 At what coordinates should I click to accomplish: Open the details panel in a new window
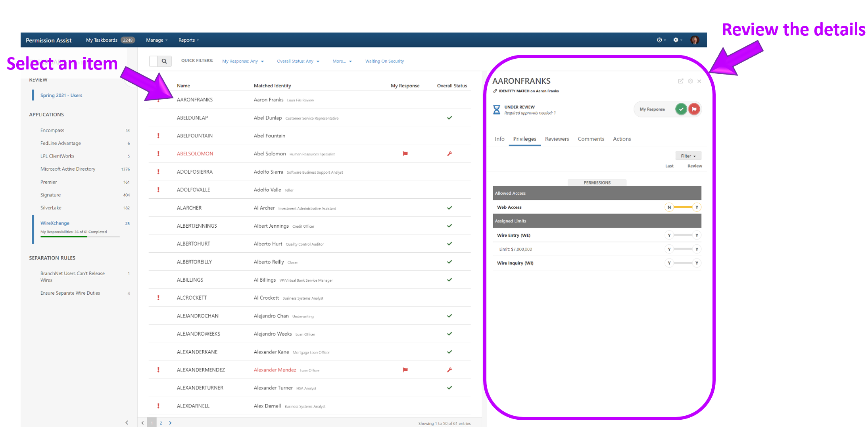tap(680, 81)
